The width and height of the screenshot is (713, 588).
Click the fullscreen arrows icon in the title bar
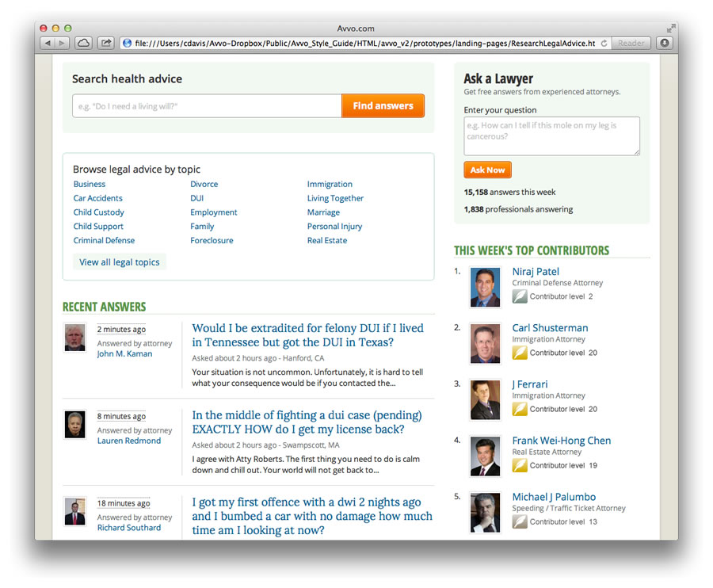point(671,29)
